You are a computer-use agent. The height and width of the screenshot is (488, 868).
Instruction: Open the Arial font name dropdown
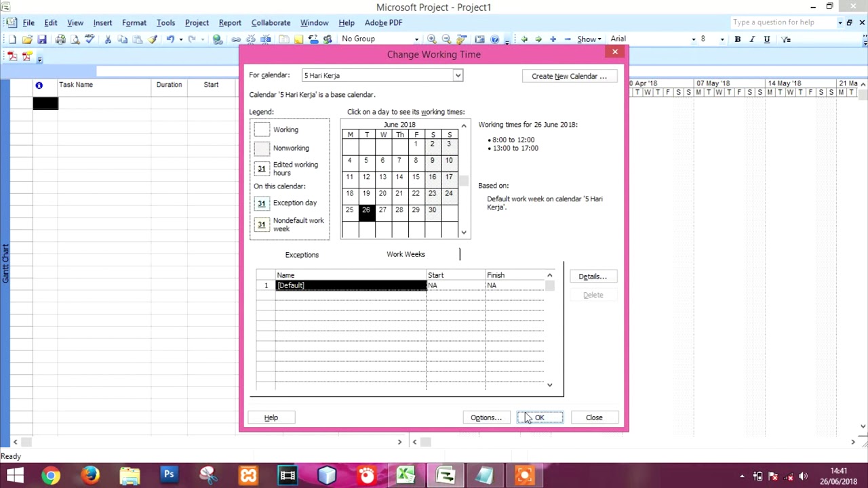tap(693, 39)
